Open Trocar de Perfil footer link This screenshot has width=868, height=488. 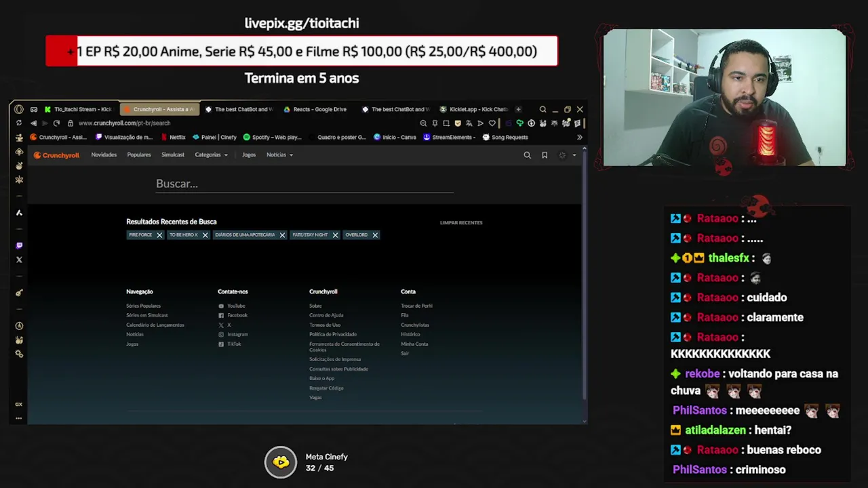pyautogui.click(x=416, y=306)
